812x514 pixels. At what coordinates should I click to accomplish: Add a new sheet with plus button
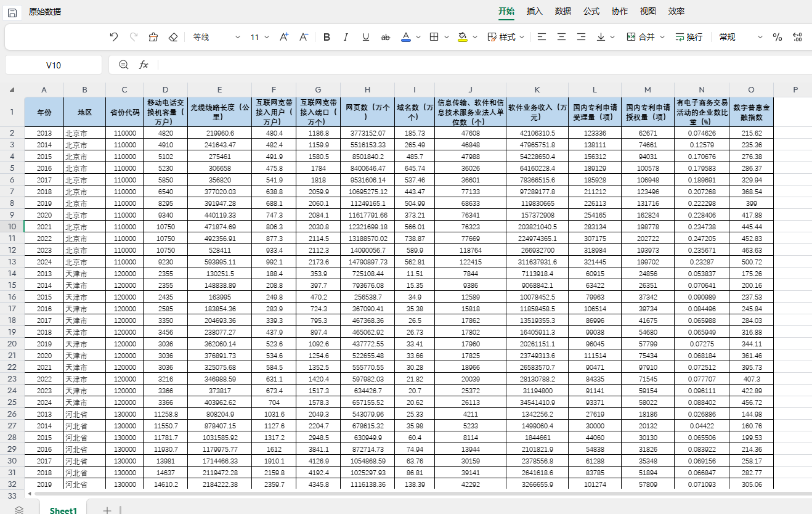[107, 510]
